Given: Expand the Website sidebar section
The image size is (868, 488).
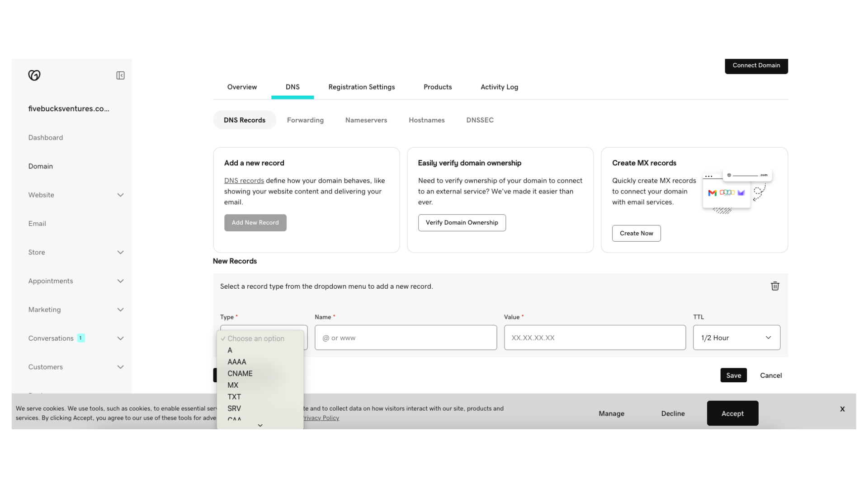Looking at the screenshot, I should pos(120,195).
